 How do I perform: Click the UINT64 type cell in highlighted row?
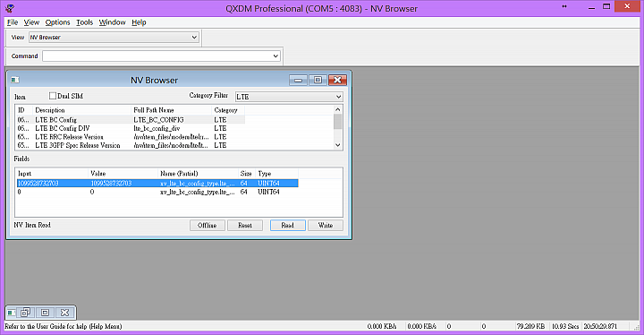coord(268,183)
